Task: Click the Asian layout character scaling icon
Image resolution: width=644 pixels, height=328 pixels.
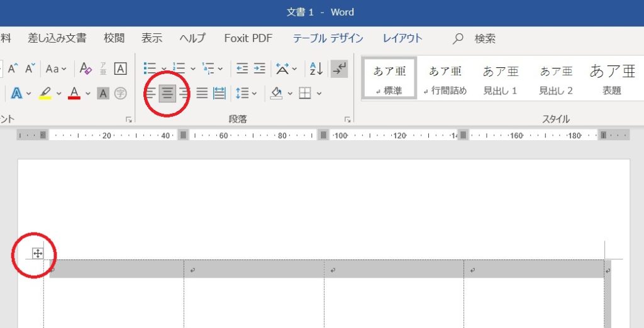Action: [282, 68]
